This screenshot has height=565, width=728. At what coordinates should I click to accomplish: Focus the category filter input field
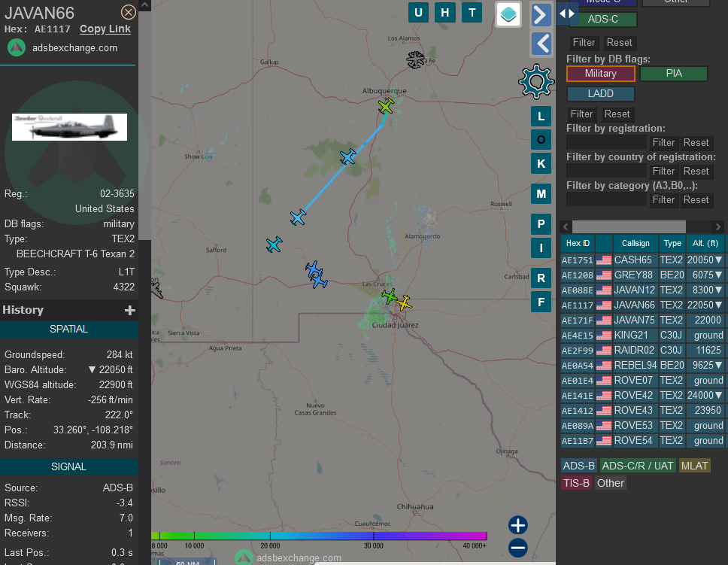606,200
